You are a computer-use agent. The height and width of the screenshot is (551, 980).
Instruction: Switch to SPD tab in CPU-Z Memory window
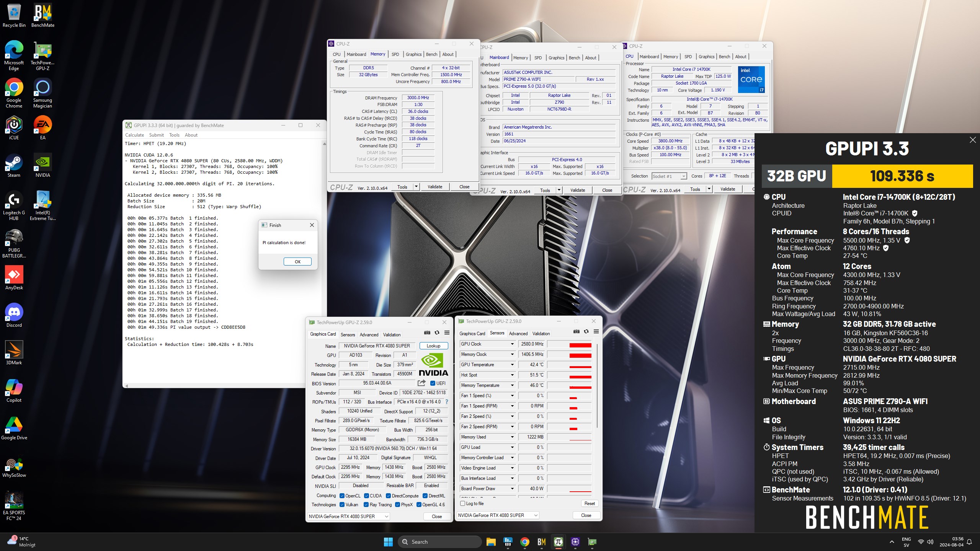pyautogui.click(x=395, y=54)
